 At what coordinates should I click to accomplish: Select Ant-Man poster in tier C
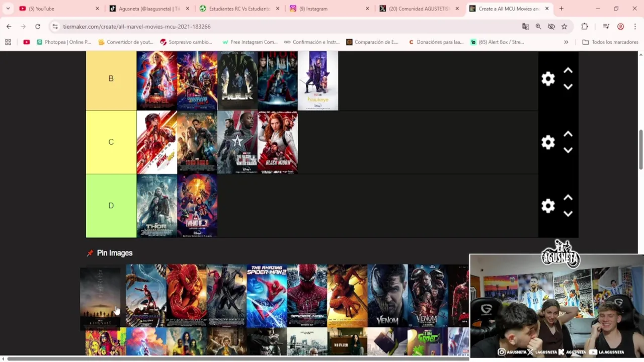[x=157, y=142]
